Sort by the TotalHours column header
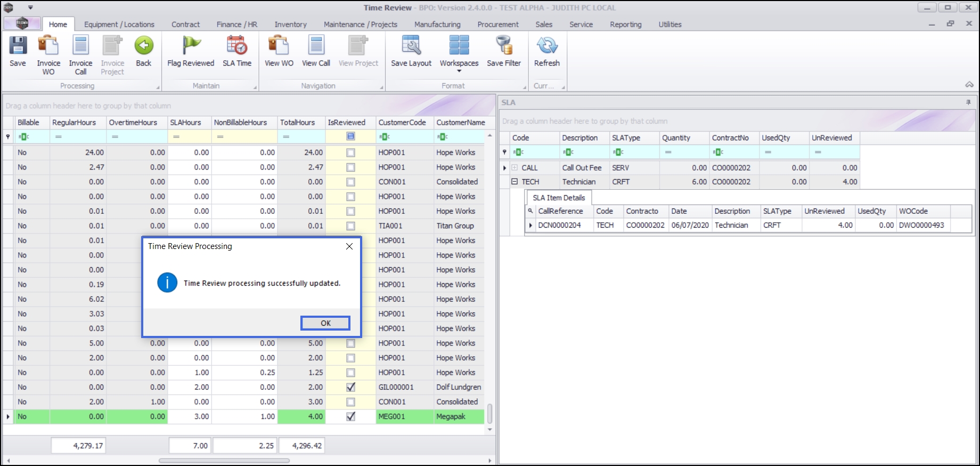This screenshot has width=980, height=466. (x=297, y=123)
